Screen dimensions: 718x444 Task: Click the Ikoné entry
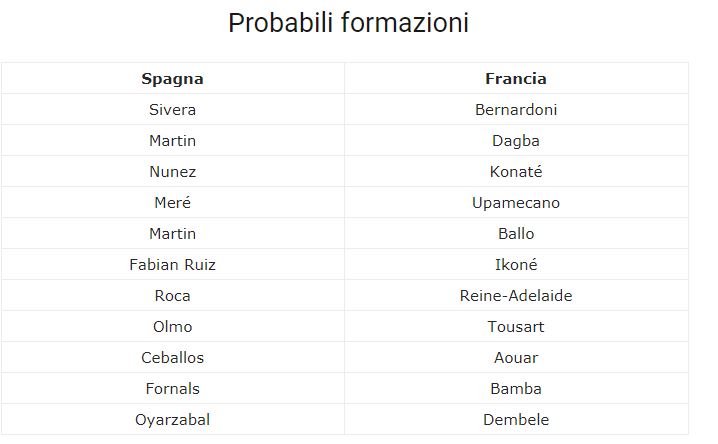[516, 265]
